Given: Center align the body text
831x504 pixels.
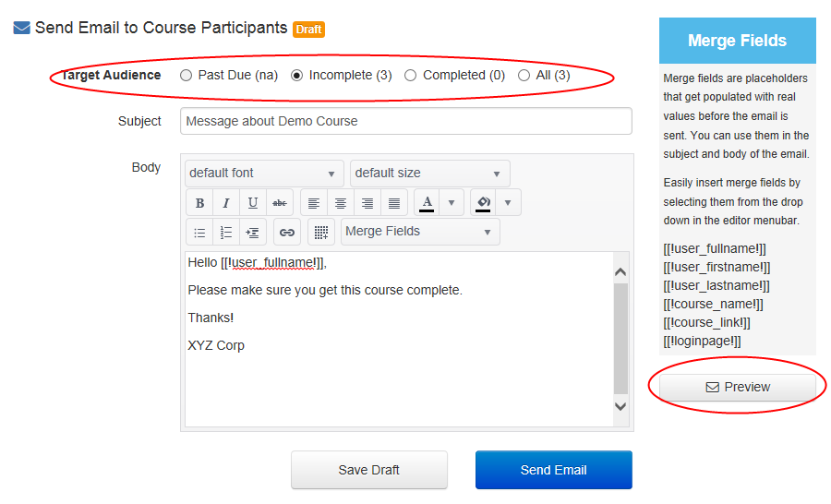Looking at the screenshot, I should pyautogui.click(x=341, y=203).
